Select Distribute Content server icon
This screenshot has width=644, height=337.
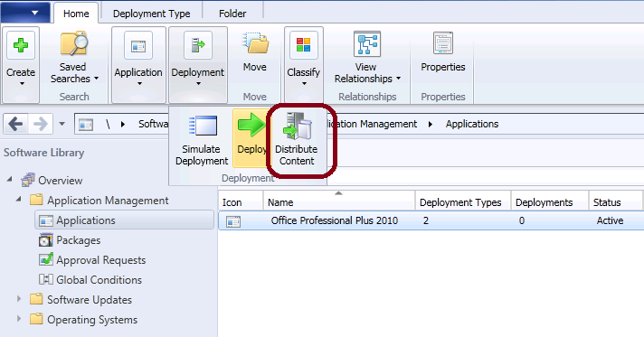(x=297, y=126)
